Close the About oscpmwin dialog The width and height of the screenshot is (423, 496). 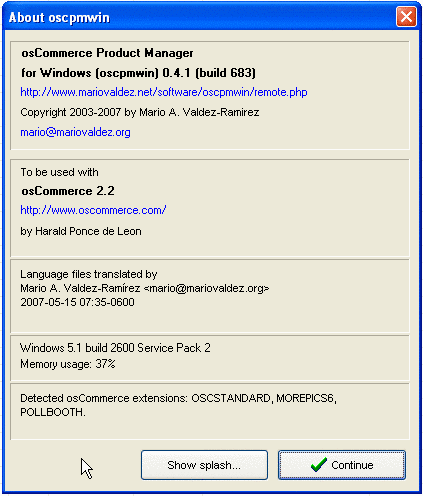pos(406,16)
